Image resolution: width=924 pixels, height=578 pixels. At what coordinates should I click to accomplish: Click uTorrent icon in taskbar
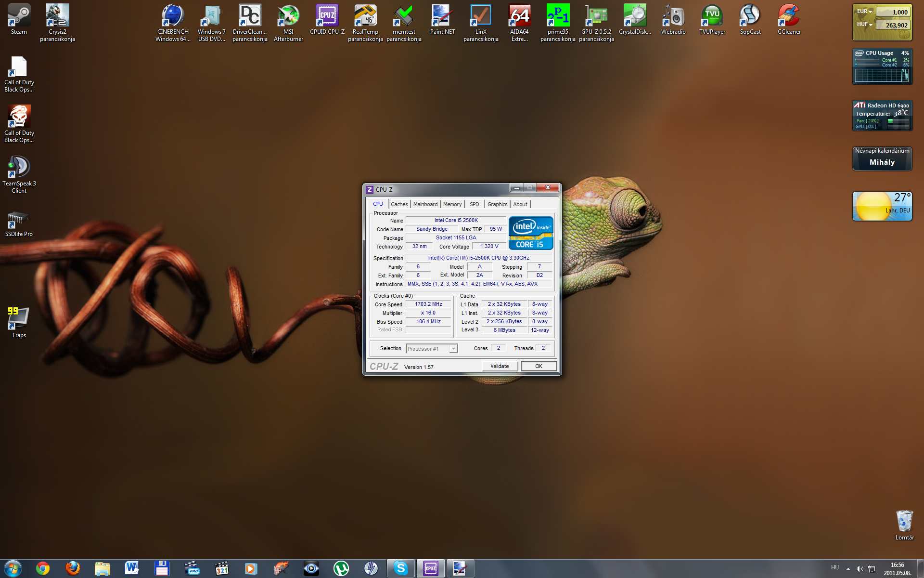click(341, 568)
